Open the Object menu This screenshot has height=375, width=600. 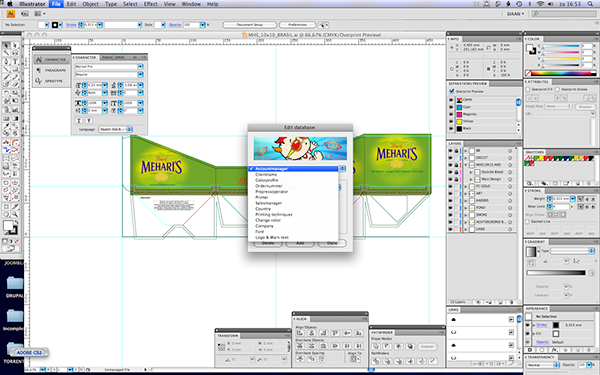coord(90,4)
